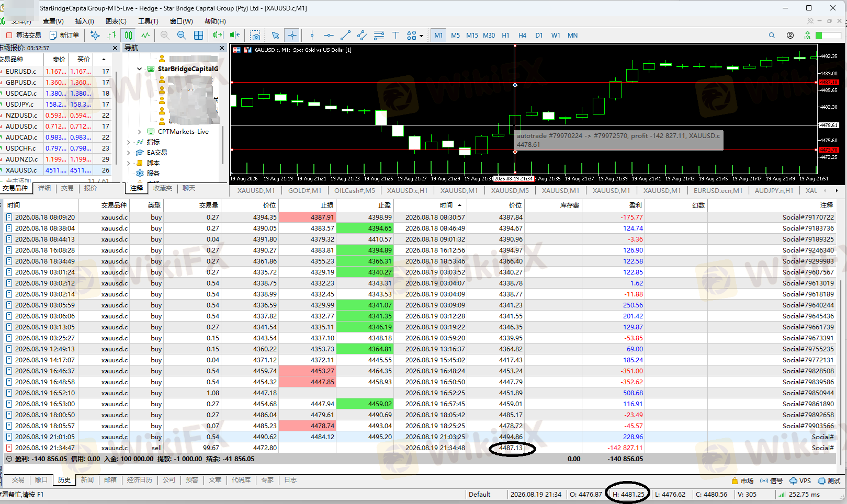The image size is (847, 504).
Task: Switch chart to line chart mode
Action: (145, 35)
